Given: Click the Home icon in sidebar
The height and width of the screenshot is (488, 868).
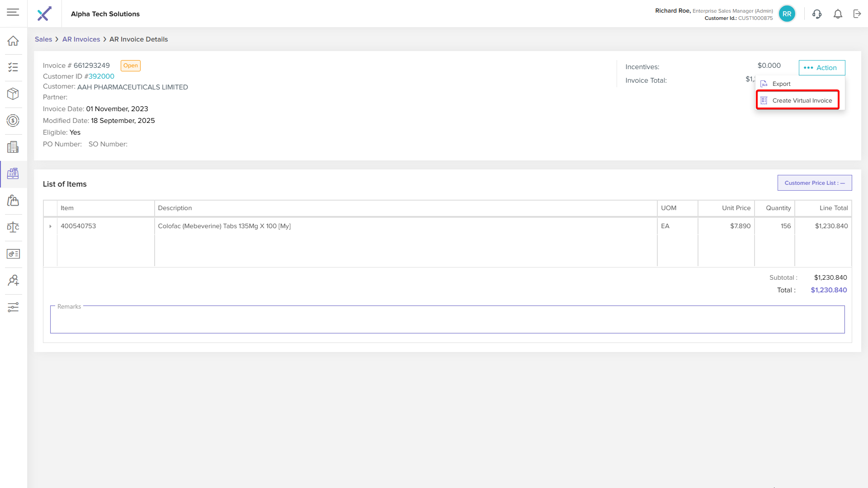Looking at the screenshot, I should click(x=13, y=41).
